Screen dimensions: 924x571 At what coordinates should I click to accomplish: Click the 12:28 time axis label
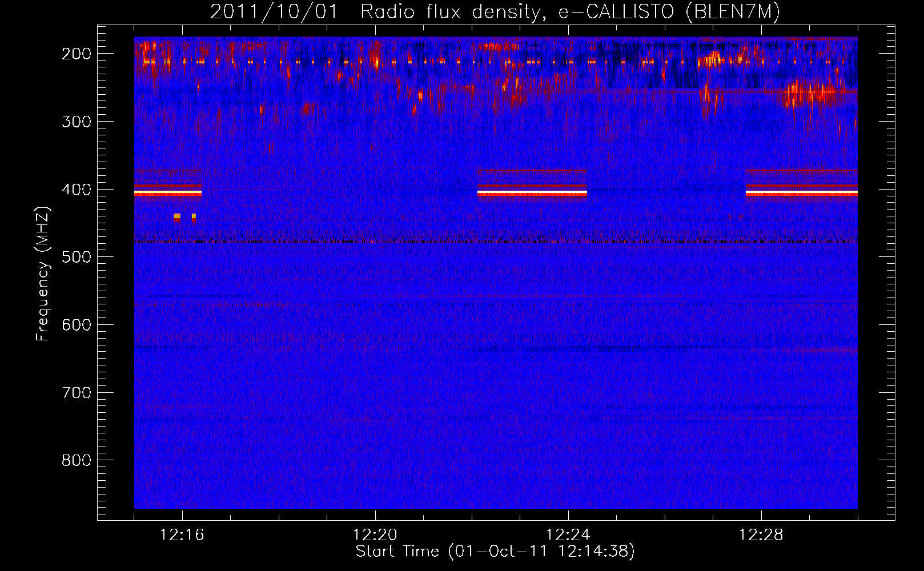pyautogui.click(x=761, y=535)
